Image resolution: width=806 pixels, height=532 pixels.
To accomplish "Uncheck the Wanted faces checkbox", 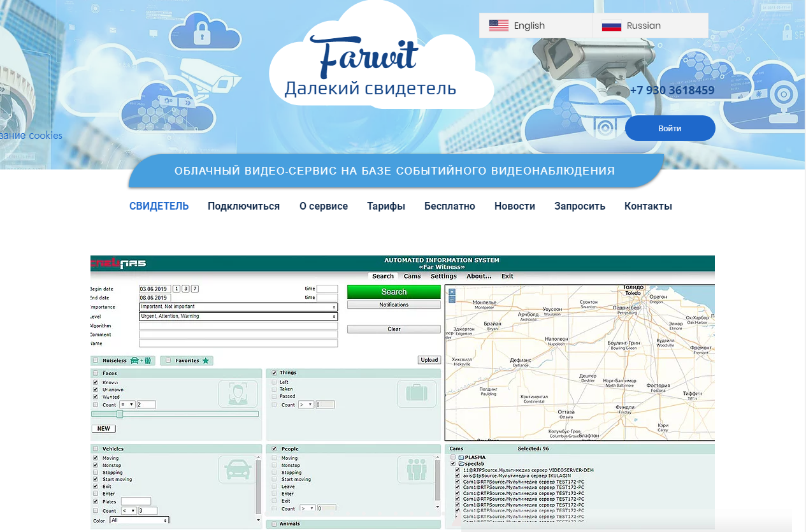I will tap(96, 397).
